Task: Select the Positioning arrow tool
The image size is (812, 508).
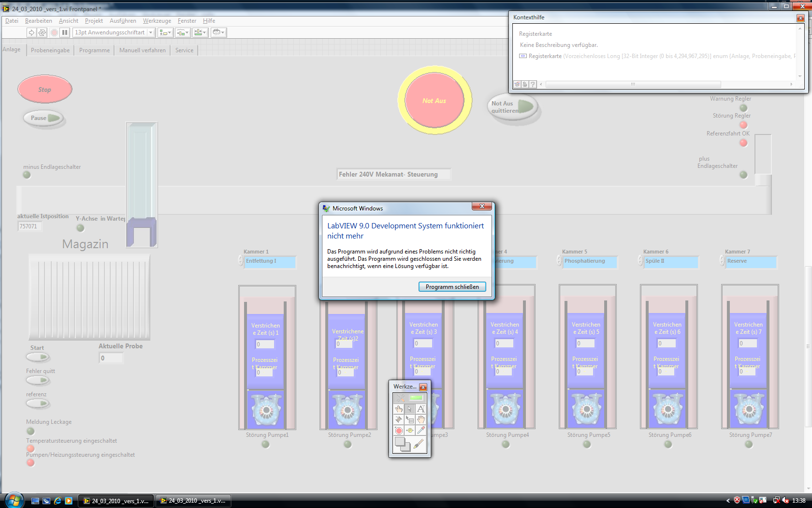Action: 410,409
